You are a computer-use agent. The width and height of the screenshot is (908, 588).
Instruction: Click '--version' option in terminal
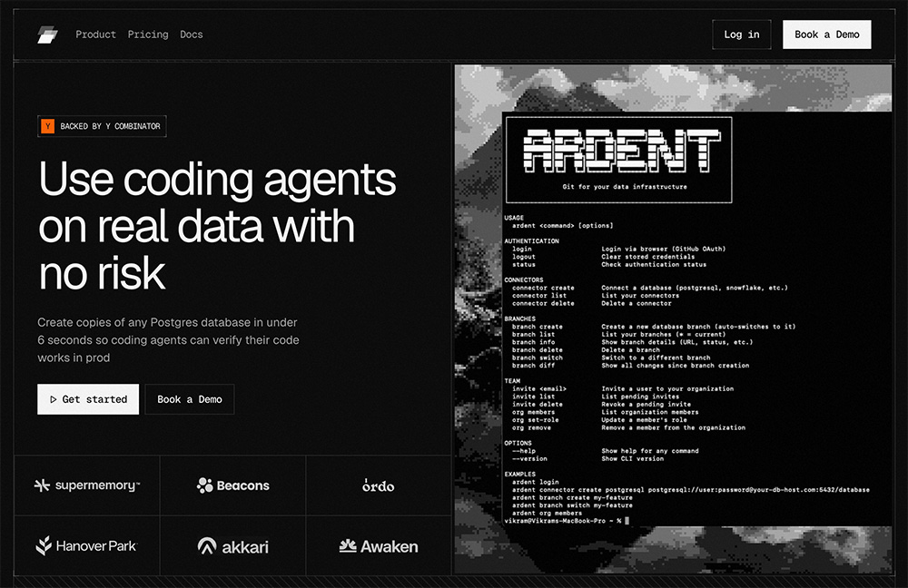(x=529, y=459)
